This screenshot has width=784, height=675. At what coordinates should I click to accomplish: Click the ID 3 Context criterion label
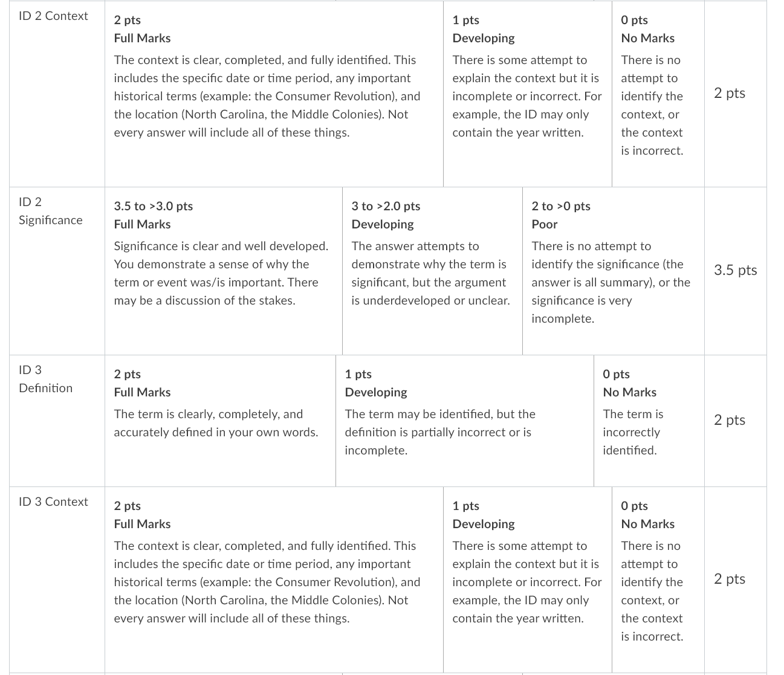coord(53,502)
